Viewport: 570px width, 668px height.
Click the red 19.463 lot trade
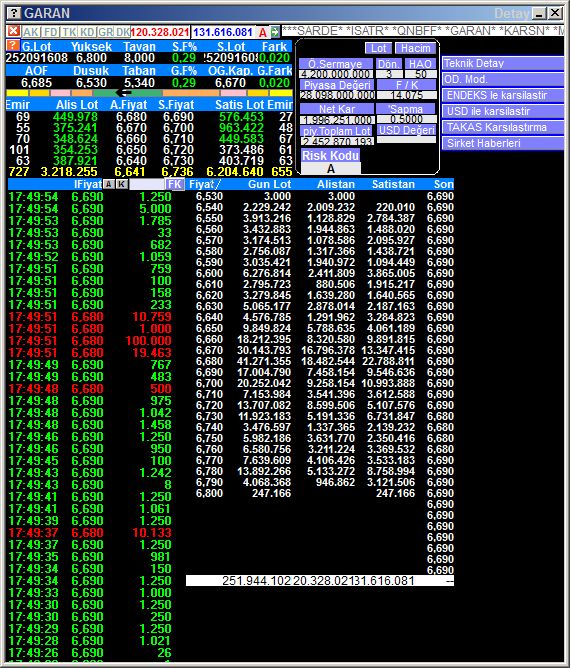click(x=152, y=353)
